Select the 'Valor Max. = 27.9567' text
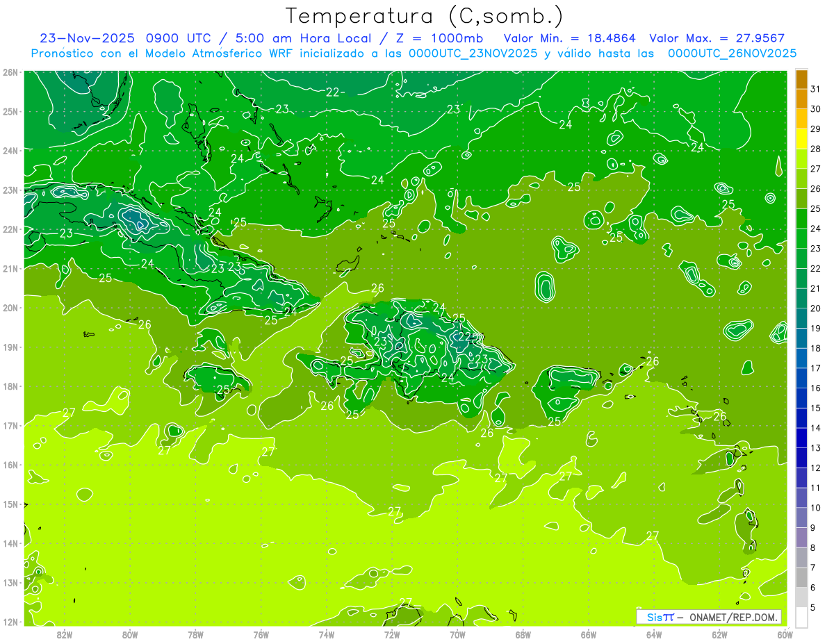Screen dimensions: 834x644 (x=717, y=38)
